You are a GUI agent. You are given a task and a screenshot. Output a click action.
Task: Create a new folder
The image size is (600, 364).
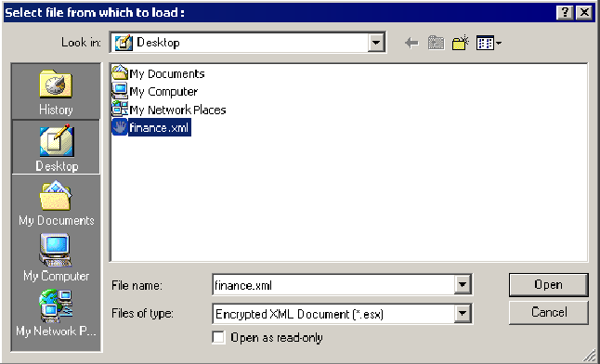coord(461,43)
